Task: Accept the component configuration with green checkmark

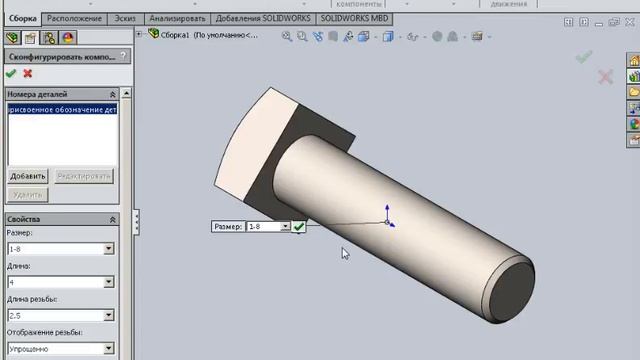Action: (11, 73)
